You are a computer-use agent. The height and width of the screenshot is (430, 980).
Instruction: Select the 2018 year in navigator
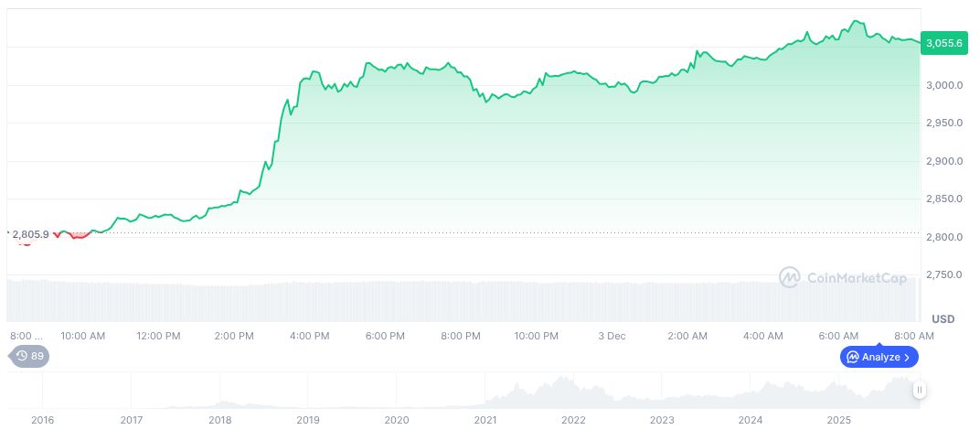[x=219, y=420]
